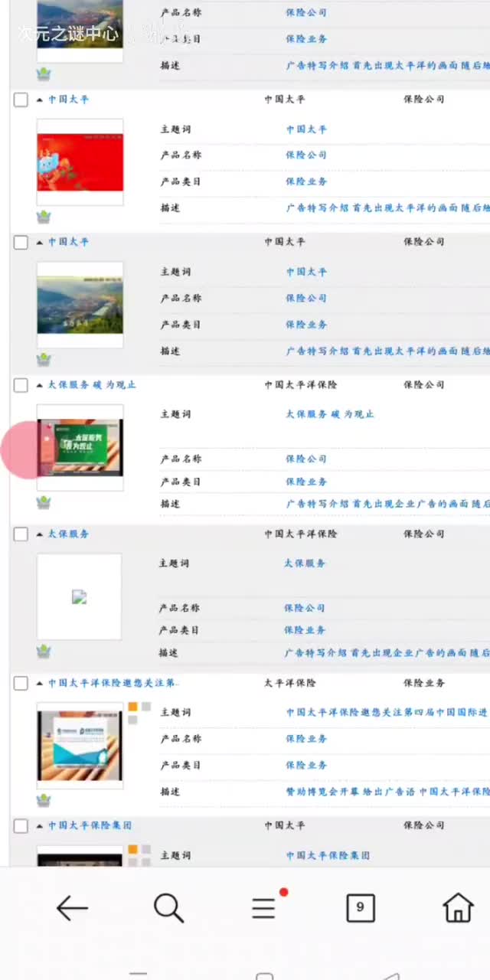Viewport: 490px width, 980px height.
Task: Open 中国太平保险集团 title link
Action: pos(90,825)
